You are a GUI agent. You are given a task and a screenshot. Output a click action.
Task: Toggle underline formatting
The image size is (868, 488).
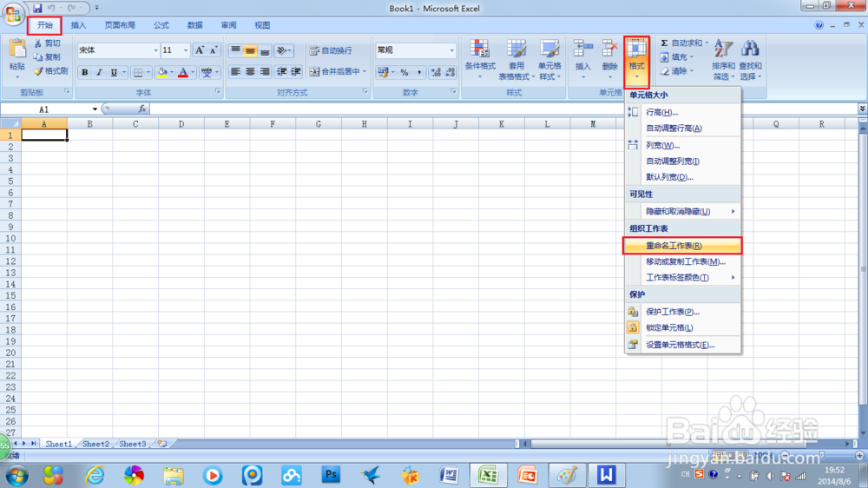tap(114, 72)
